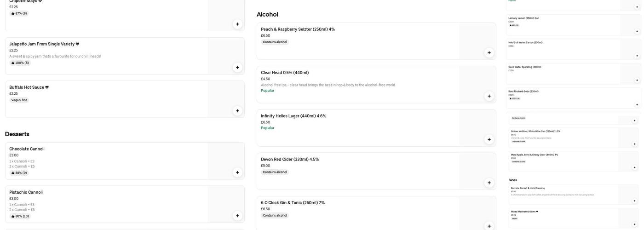Open the Mixed Marinated Olives item
Viewport: 644px width, 230px height.
tap(524, 212)
